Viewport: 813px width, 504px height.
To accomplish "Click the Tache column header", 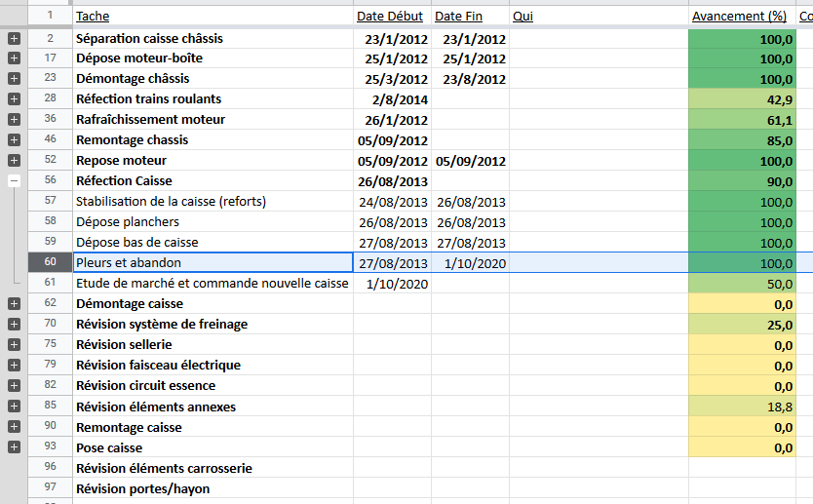I will point(213,17).
